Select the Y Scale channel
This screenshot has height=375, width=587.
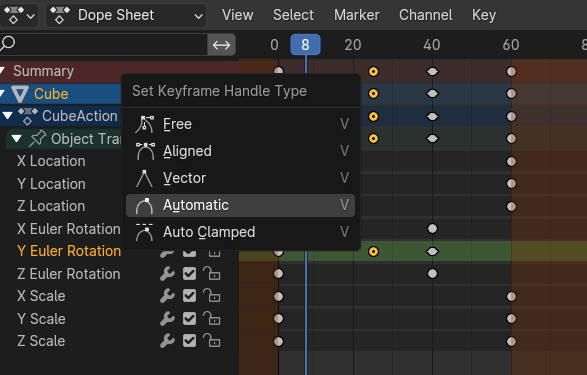(41, 319)
